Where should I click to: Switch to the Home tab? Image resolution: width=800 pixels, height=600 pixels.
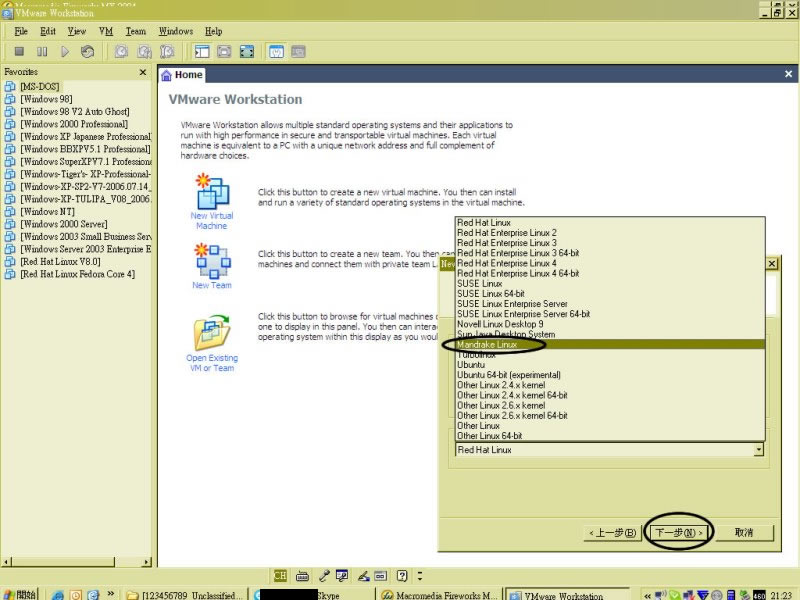tap(182, 75)
